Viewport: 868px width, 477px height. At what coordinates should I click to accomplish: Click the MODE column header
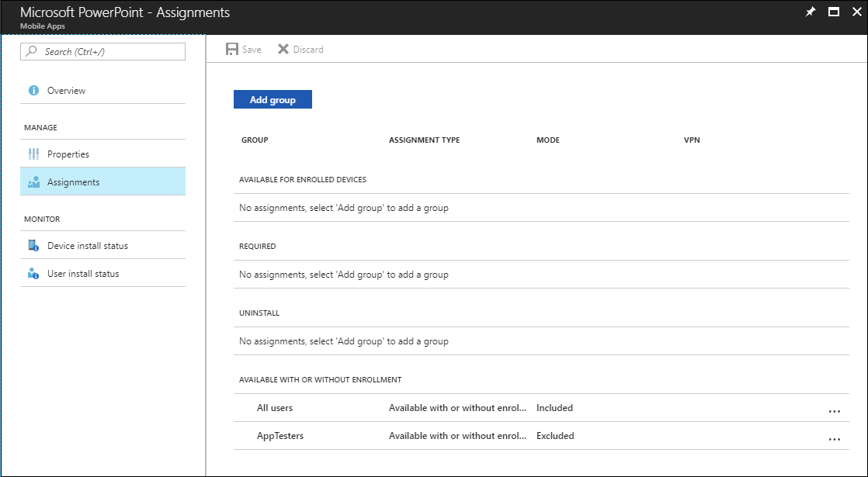pyautogui.click(x=548, y=140)
